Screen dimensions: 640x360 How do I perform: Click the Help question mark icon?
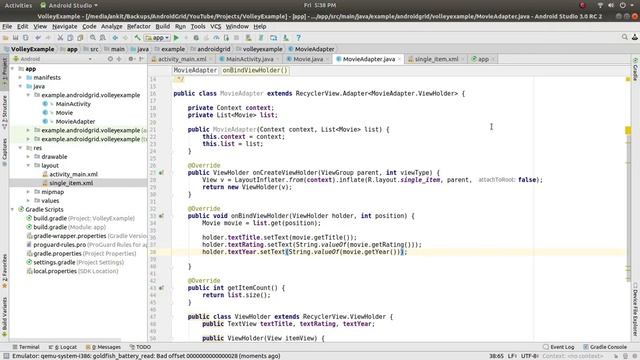click(298, 38)
